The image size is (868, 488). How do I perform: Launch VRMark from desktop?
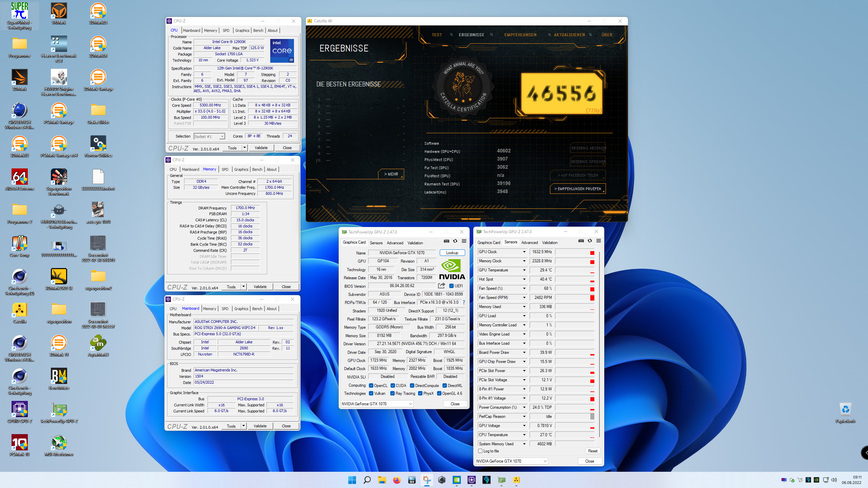point(59,14)
